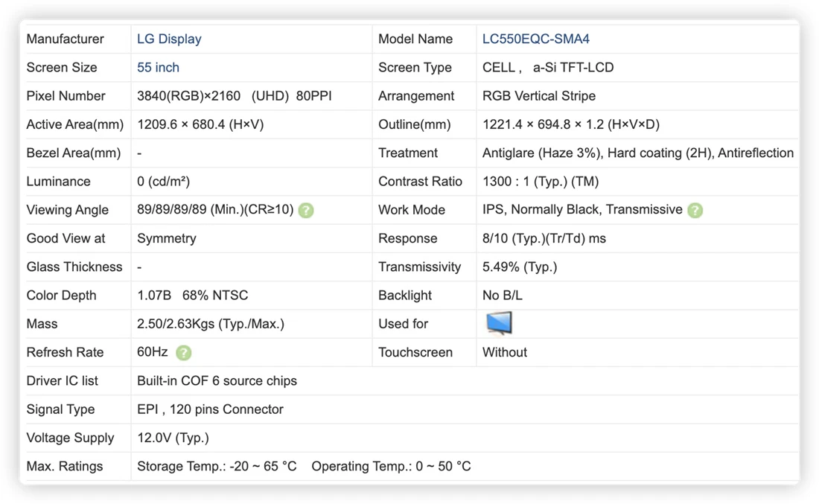Click the Outline(mm) dimensions value

(571, 125)
